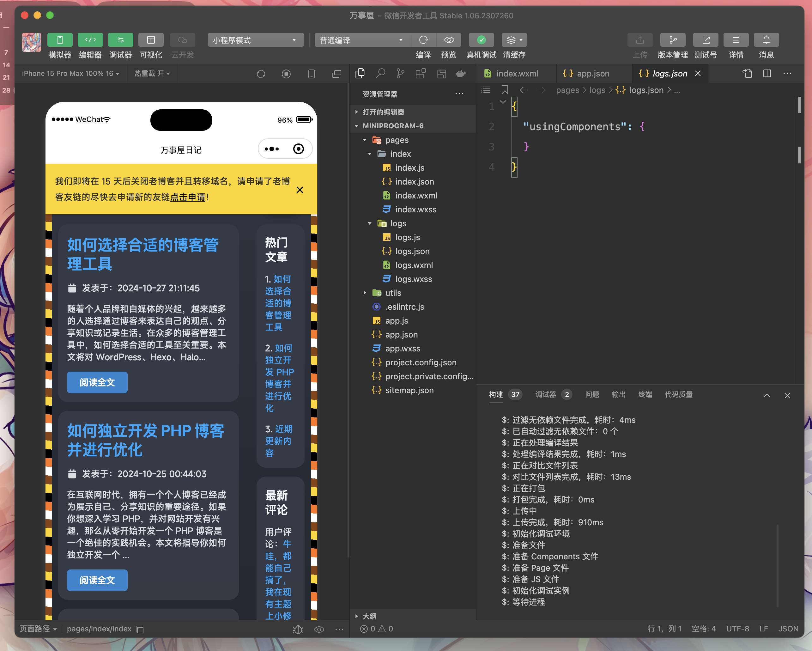Click the Compile (编译) refresh icon

(x=423, y=40)
